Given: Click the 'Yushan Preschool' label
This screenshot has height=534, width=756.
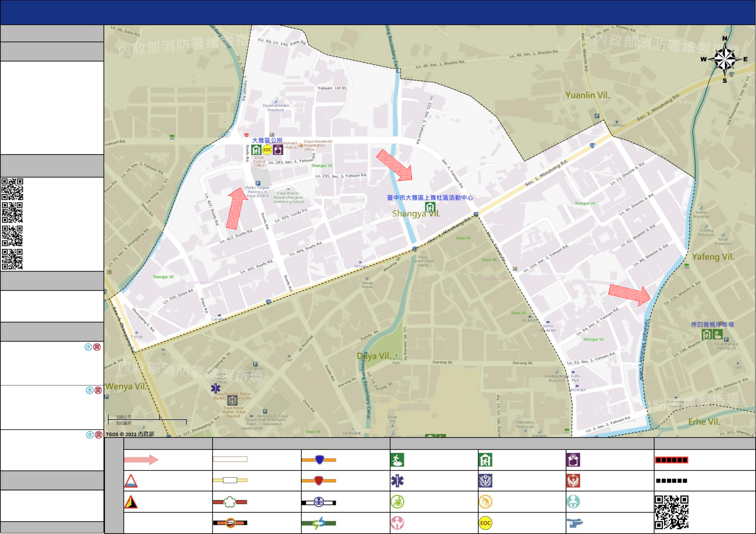Looking at the screenshot, I should click(x=701, y=214).
